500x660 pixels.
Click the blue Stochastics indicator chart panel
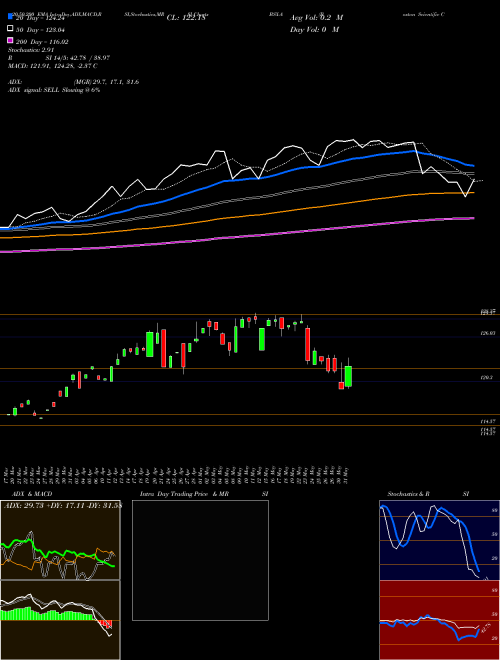click(439, 540)
